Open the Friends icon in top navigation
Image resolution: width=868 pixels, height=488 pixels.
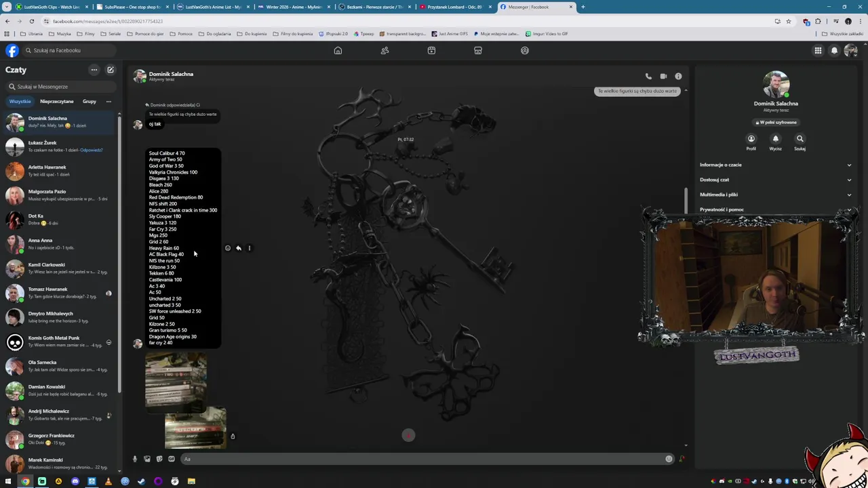[x=384, y=51]
